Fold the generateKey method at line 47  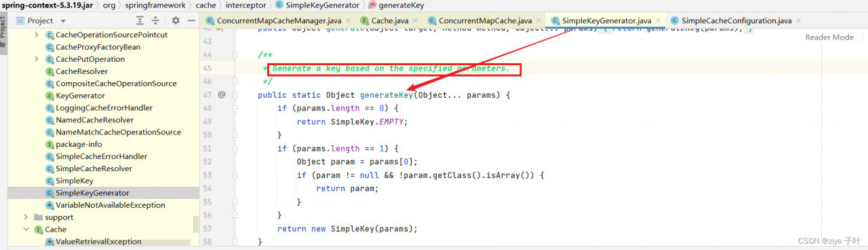click(235, 95)
